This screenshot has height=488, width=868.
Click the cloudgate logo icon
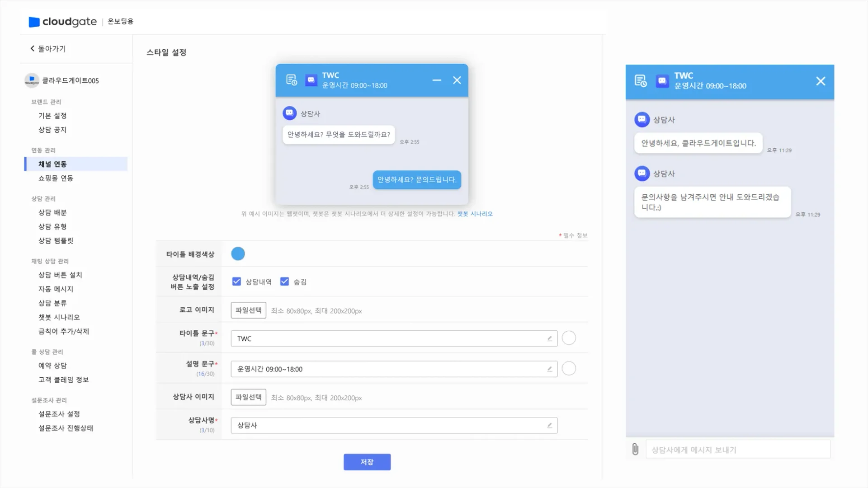(34, 22)
